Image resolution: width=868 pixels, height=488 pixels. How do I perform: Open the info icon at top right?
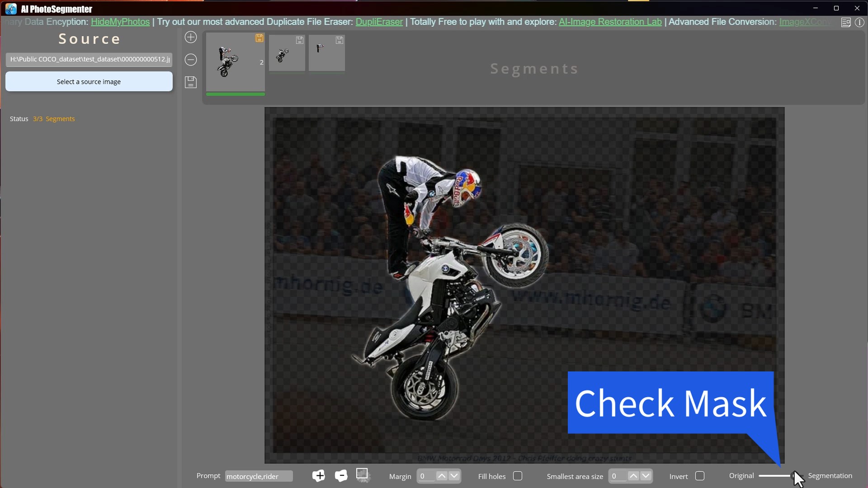point(859,22)
